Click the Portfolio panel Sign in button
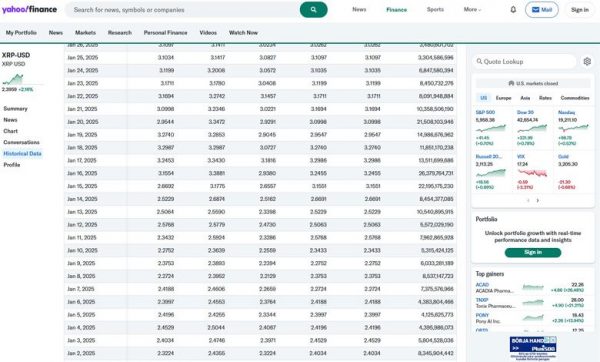The height and width of the screenshot is (362, 600). tap(533, 253)
